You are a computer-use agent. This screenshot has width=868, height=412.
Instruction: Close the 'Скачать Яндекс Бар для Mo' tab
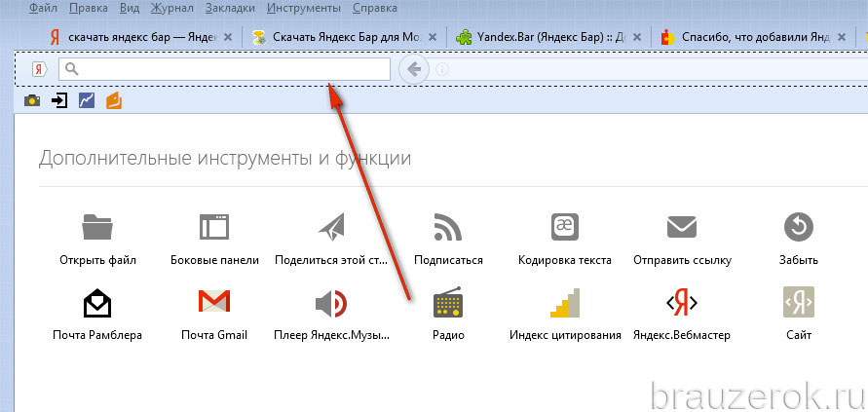pos(433,37)
